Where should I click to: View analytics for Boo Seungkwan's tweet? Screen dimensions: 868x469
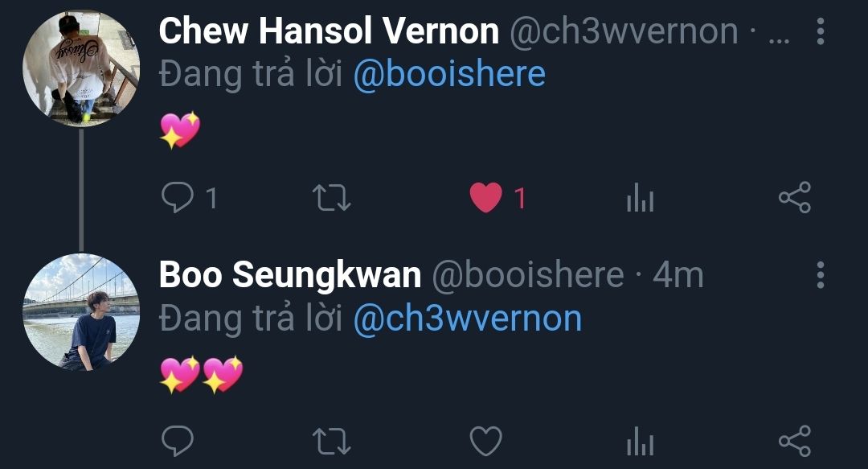click(640, 442)
